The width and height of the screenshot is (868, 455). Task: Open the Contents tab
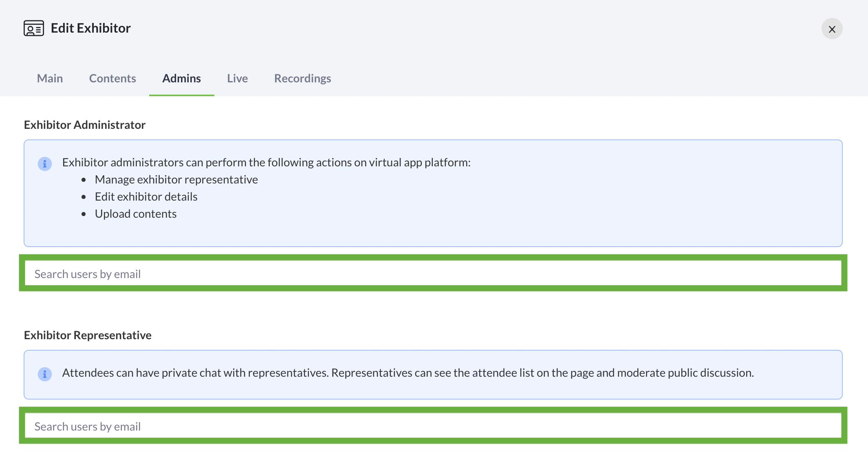pos(112,78)
